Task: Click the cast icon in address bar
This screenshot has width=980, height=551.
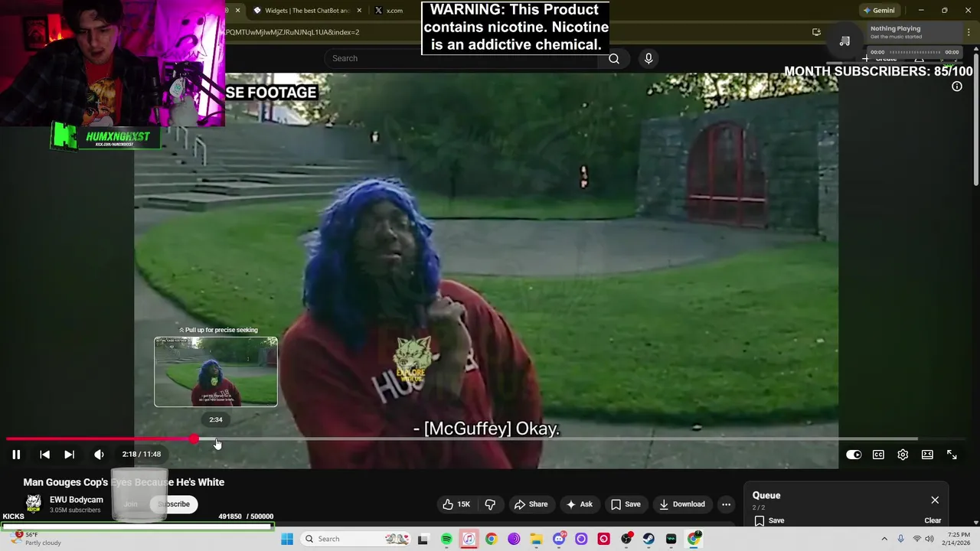Action: (816, 32)
